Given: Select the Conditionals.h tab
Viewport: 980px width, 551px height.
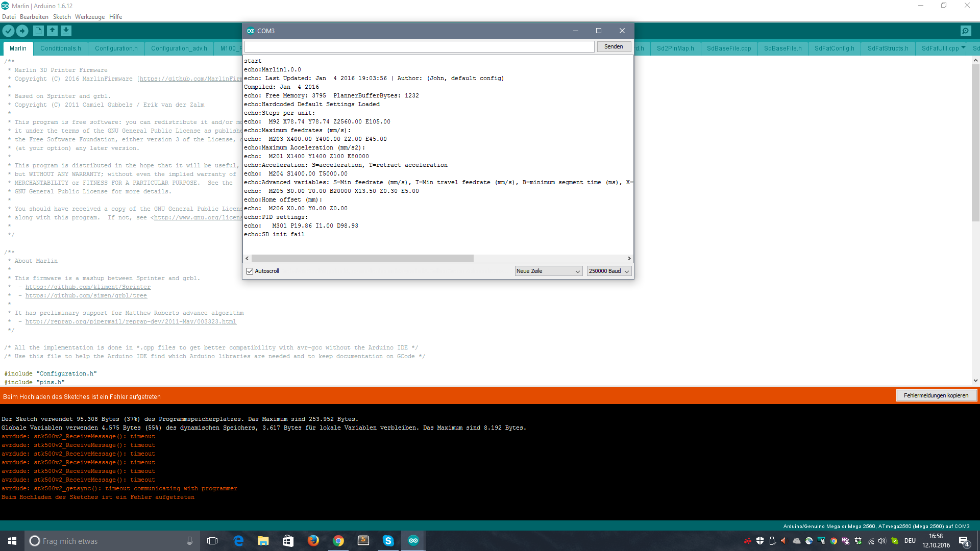Looking at the screenshot, I should point(61,48).
